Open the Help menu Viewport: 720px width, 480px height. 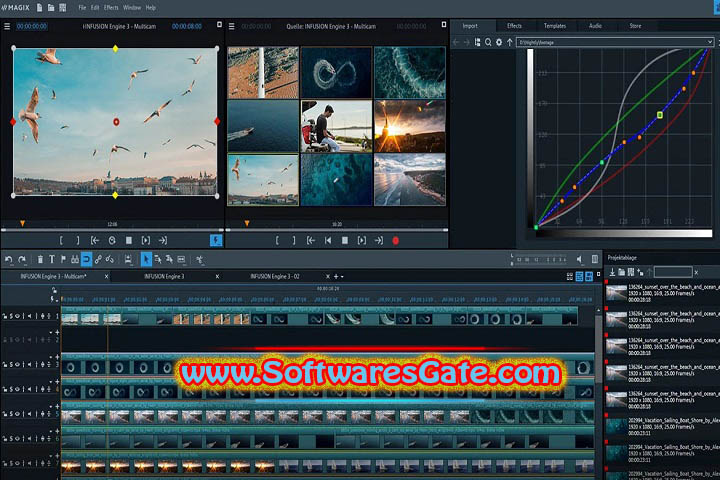coord(151,8)
